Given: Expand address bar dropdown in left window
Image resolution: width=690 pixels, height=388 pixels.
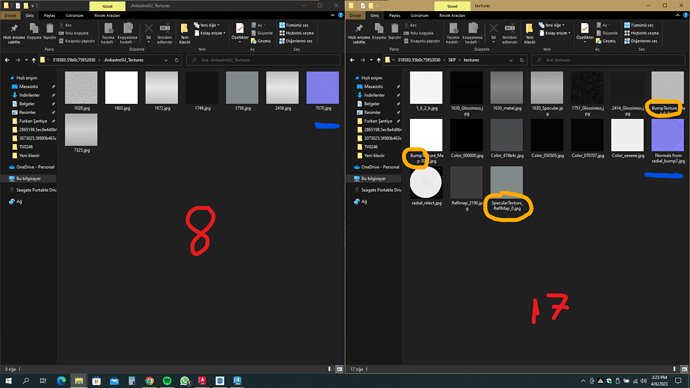Looking at the screenshot, I should point(166,60).
